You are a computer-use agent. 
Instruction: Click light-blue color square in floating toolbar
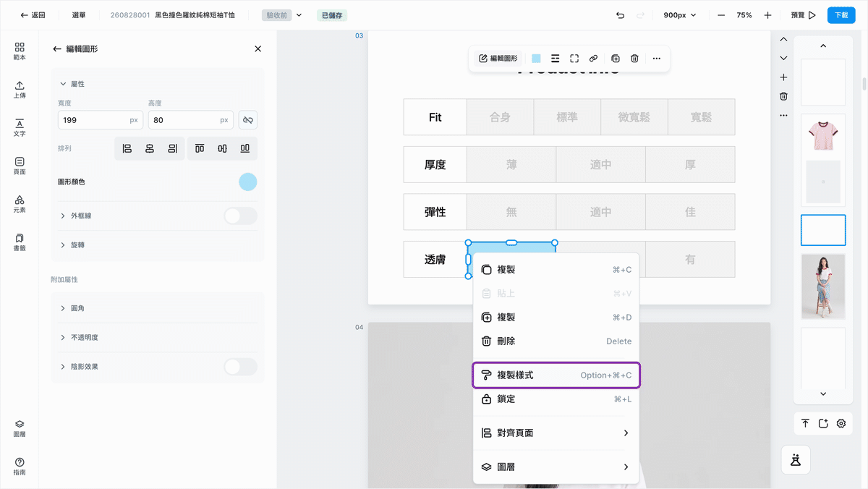(536, 59)
